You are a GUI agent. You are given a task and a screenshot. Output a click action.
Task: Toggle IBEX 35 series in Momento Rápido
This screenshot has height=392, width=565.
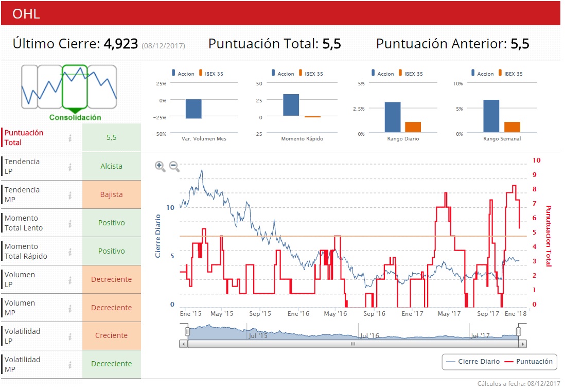[x=311, y=73]
